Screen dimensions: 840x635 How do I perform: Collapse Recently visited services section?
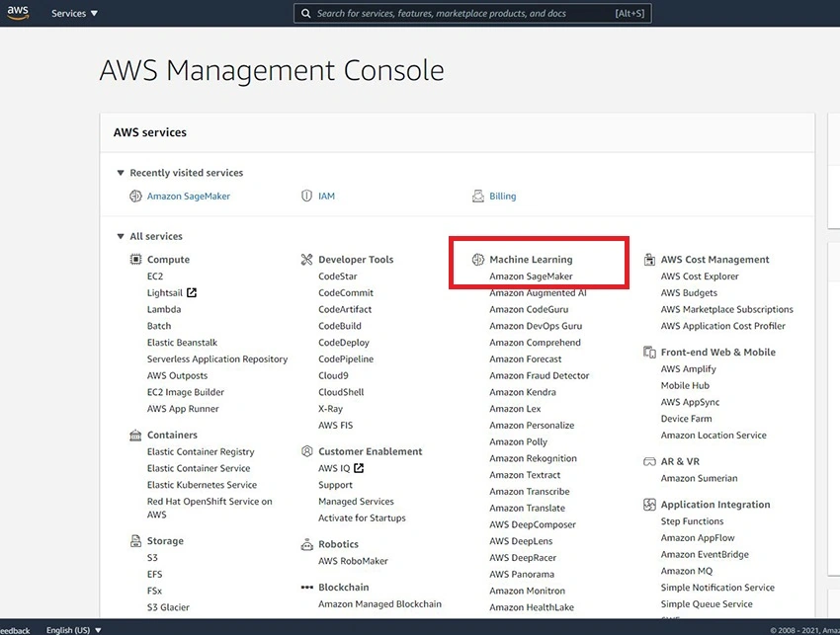pos(121,173)
